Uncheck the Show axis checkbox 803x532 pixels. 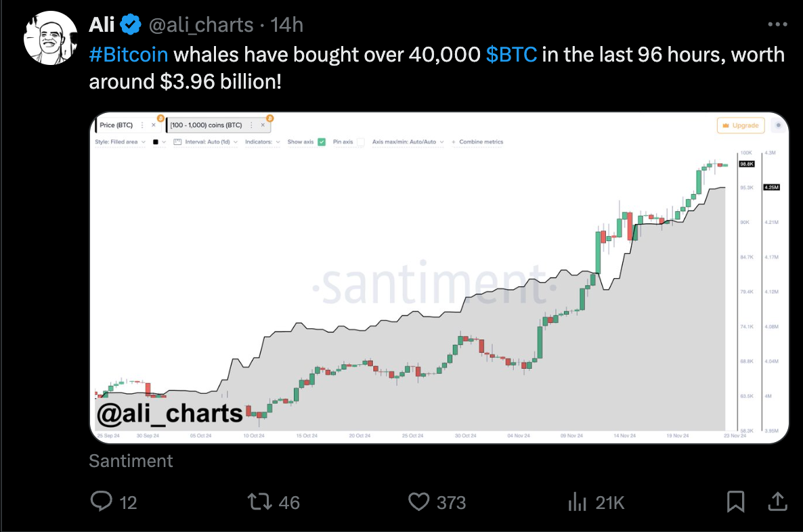[x=322, y=141]
